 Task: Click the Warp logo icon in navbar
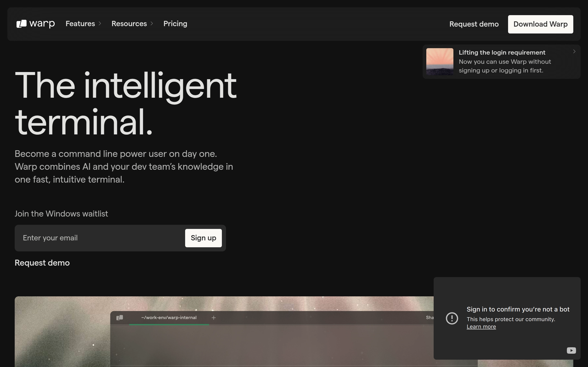pos(21,24)
